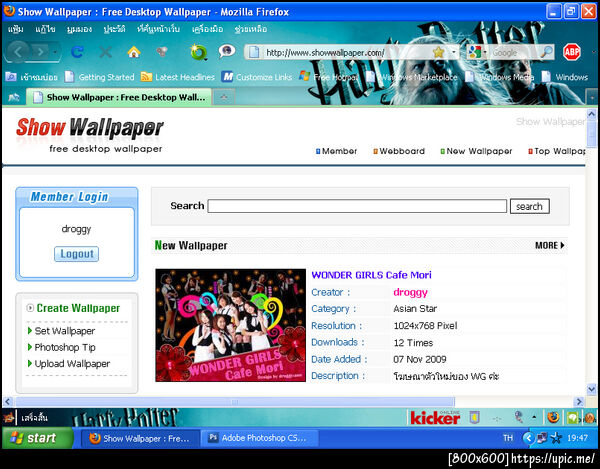Open the Webboard navigation link
600x469 pixels.
pyautogui.click(x=399, y=151)
